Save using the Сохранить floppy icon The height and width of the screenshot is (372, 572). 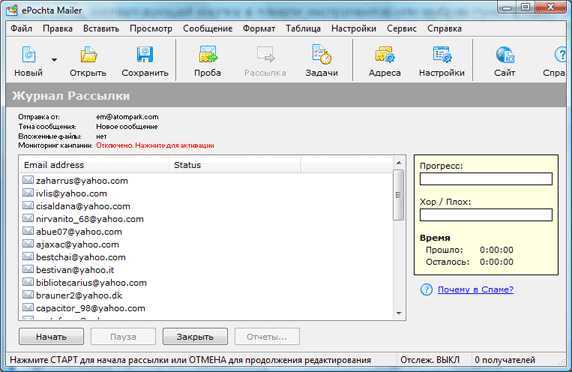145,55
